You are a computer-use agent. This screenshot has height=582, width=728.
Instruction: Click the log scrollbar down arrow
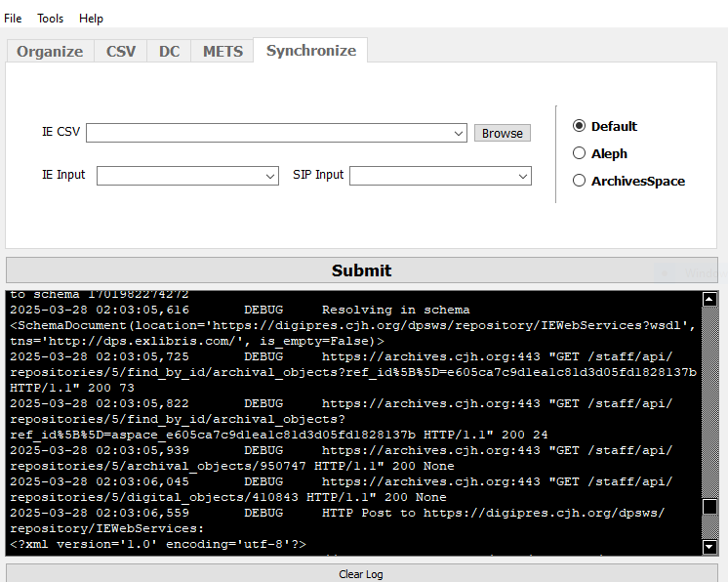(709, 548)
